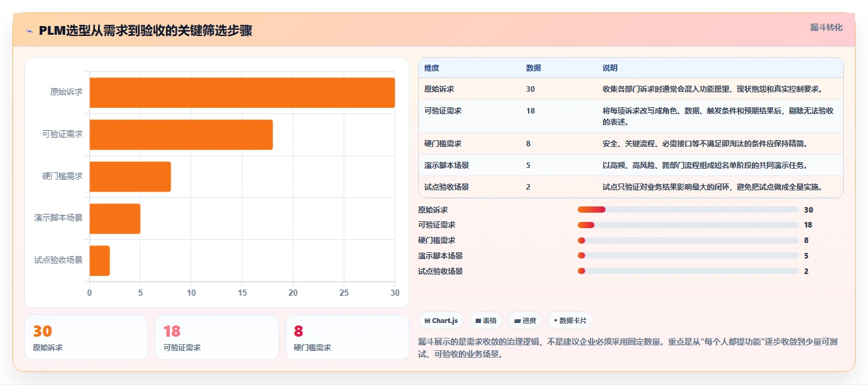Click description starting 将每项诉求改写成角色
This screenshot has height=385, width=868.
tap(718, 117)
